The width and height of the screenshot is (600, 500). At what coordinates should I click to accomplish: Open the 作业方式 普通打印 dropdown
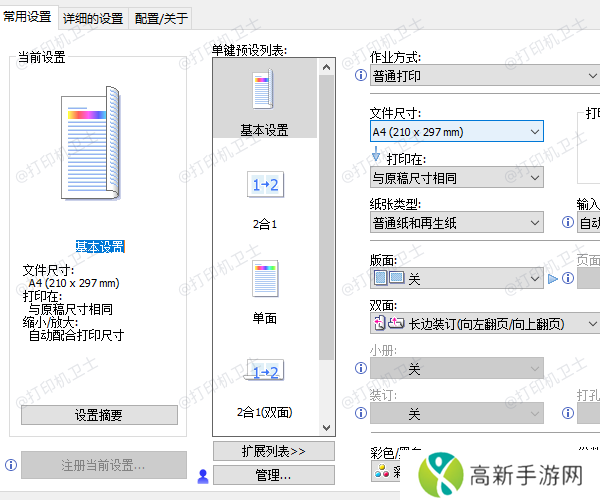(485, 75)
